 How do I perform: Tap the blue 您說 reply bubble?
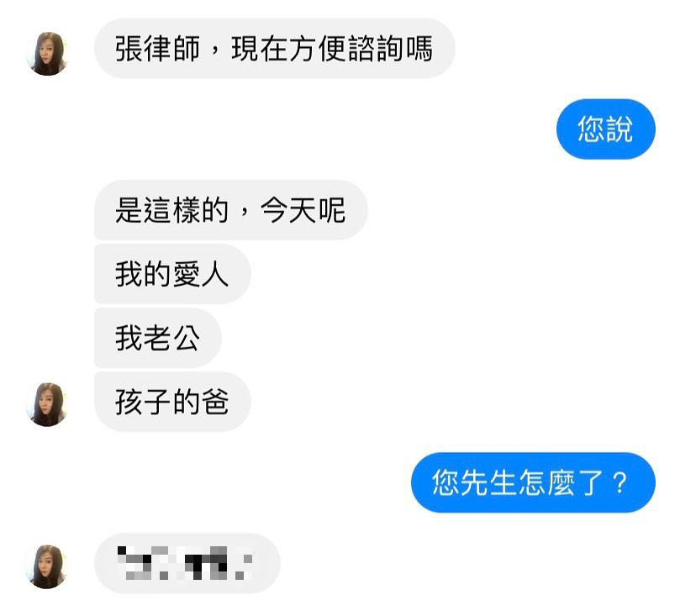coord(606,129)
